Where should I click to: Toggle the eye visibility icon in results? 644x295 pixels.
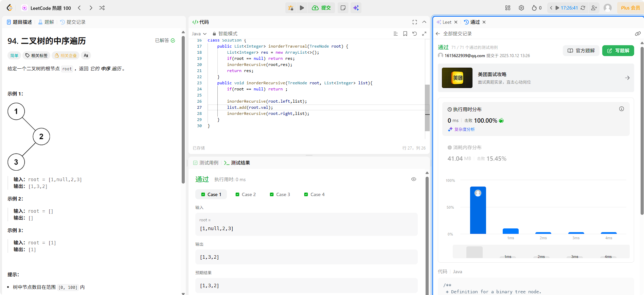414,179
